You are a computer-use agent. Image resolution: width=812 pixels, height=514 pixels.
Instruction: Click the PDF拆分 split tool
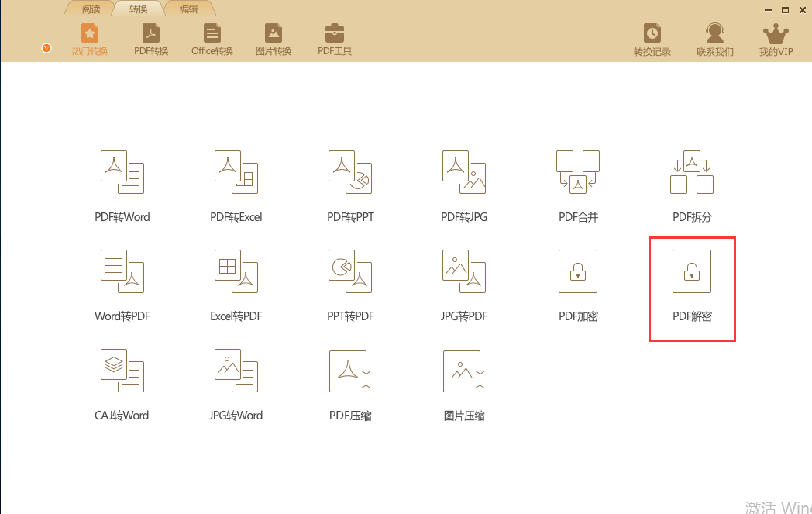click(692, 172)
